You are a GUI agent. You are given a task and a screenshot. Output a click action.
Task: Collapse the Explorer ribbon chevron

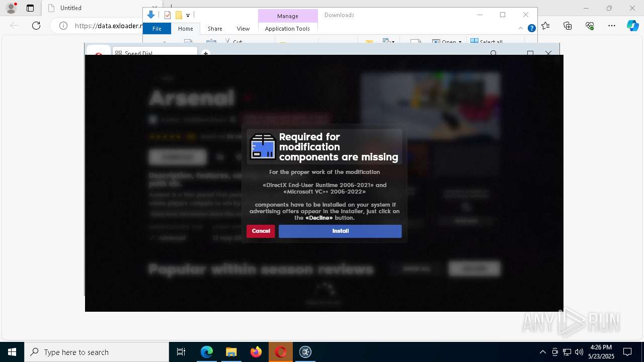[521, 28]
